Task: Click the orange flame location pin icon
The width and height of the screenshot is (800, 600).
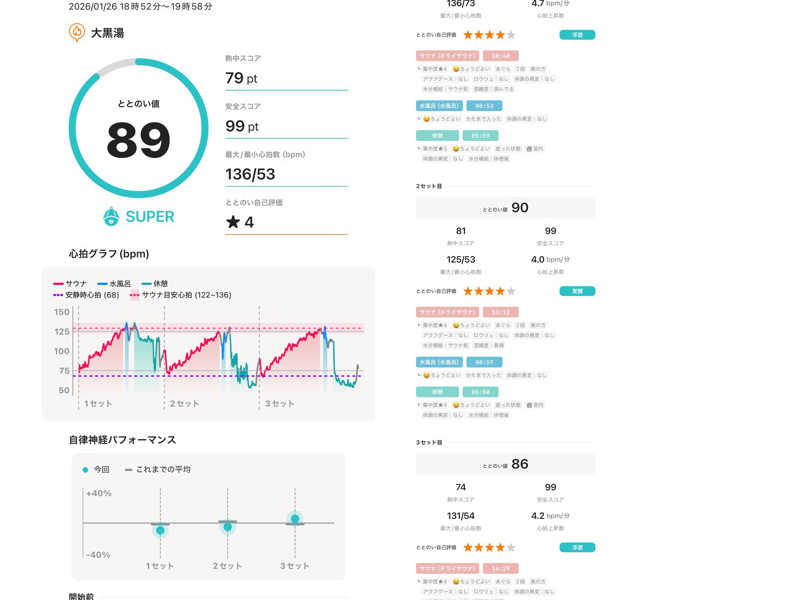Action: click(x=77, y=32)
